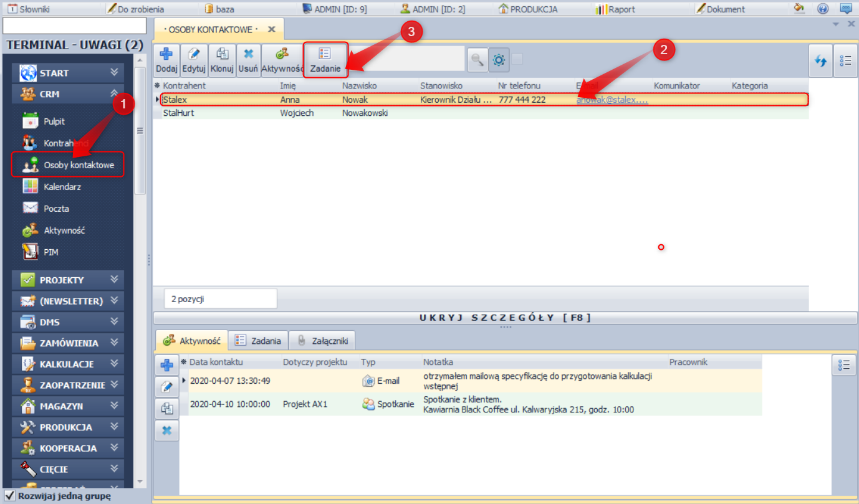
Task: Click the Ukryj szczegóły [F8] bar
Action: point(505,318)
